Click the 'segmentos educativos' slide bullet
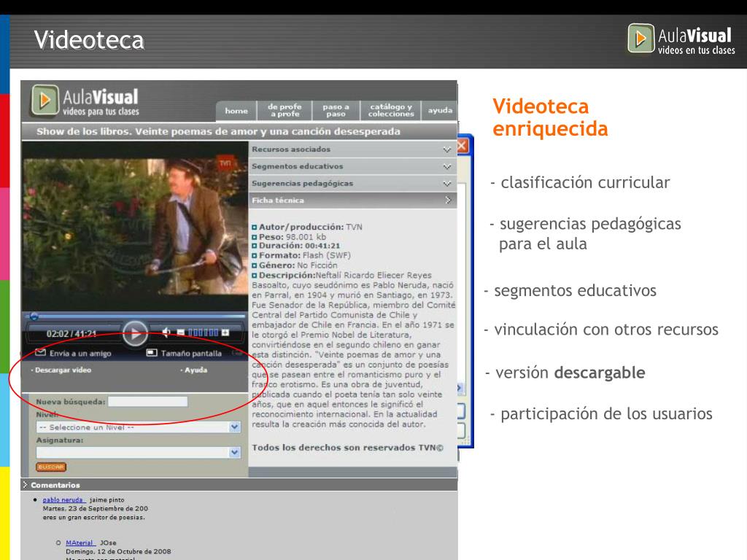This screenshot has width=747, height=560. pyautogui.click(x=570, y=290)
